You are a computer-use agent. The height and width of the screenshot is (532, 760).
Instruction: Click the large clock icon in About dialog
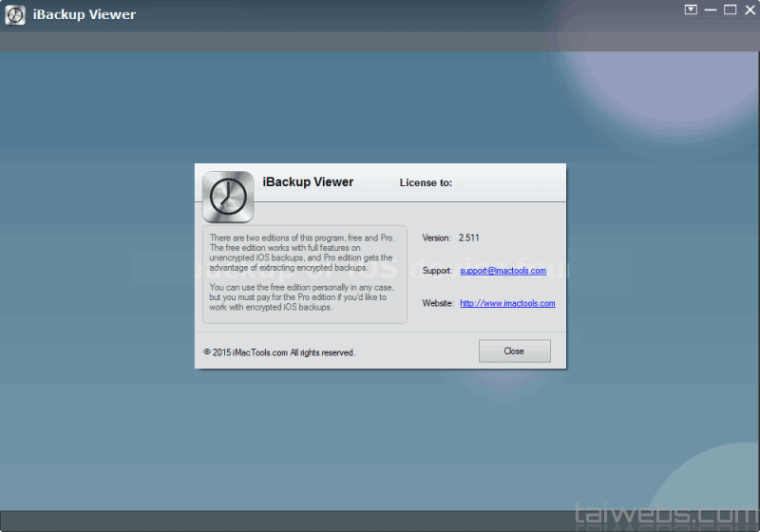click(228, 197)
